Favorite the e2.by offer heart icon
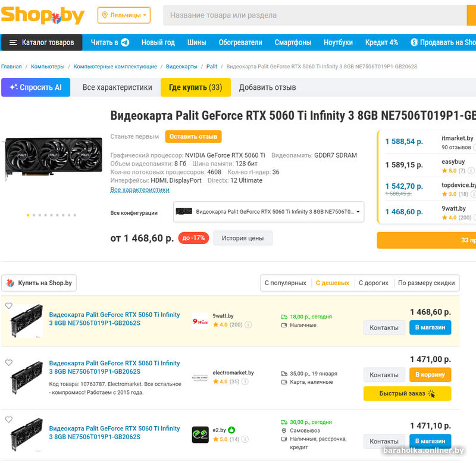The height and width of the screenshot is (463, 476). (x=9, y=420)
